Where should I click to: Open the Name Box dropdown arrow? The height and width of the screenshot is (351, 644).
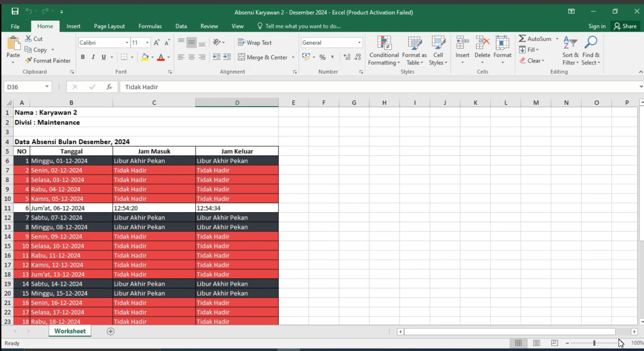coord(47,87)
